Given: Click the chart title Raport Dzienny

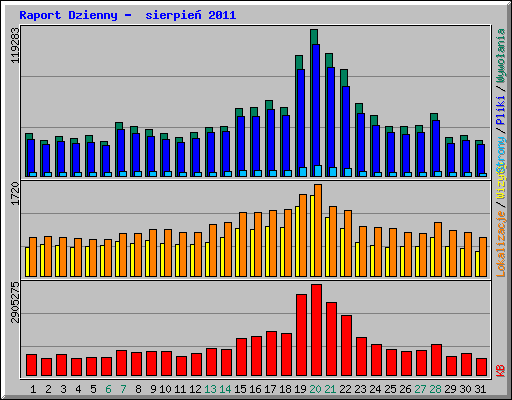Looking at the screenshot, I should [x=68, y=15].
